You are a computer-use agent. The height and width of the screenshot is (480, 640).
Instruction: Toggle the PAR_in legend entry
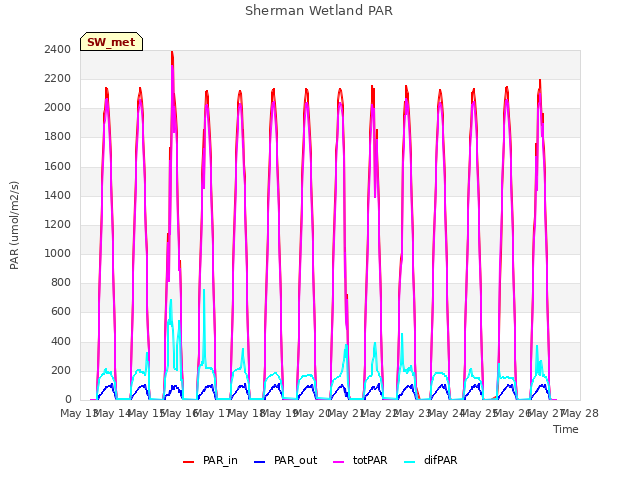[x=210, y=461]
